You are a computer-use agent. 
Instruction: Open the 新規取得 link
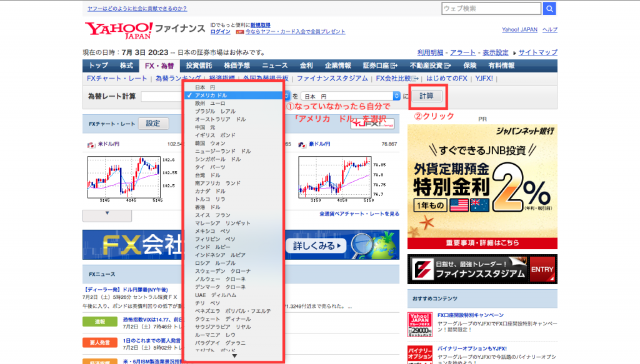261,25
